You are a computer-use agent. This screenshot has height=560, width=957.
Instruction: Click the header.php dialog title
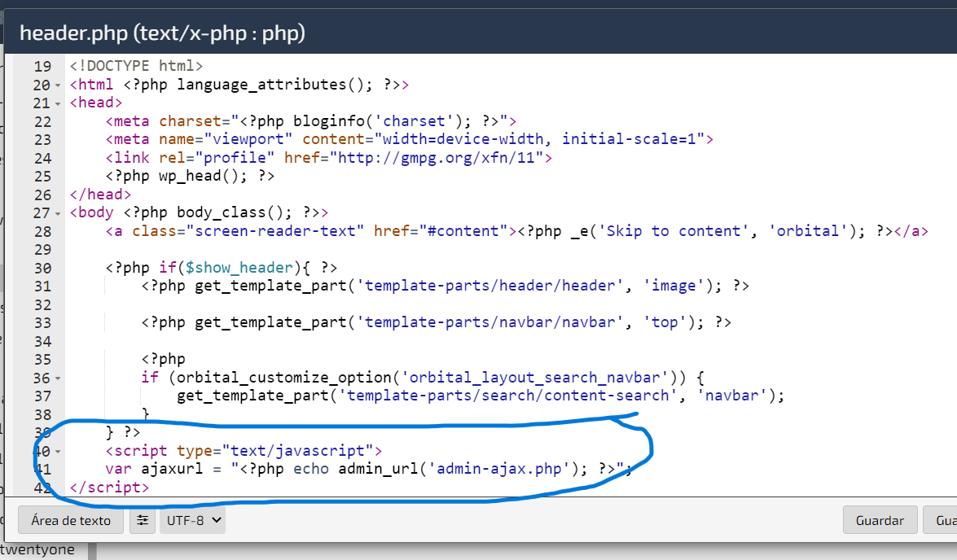[x=162, y=33]
